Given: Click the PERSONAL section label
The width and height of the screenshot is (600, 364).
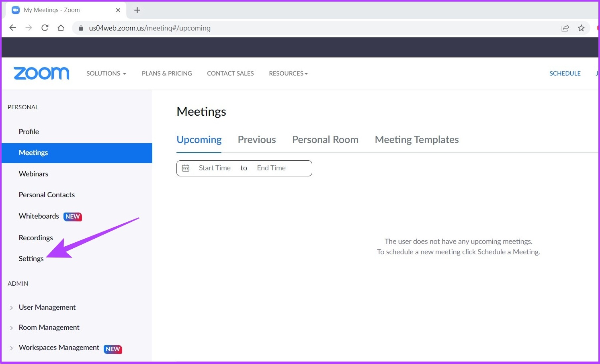Looking at the screenshot, I should click(23, 107).
